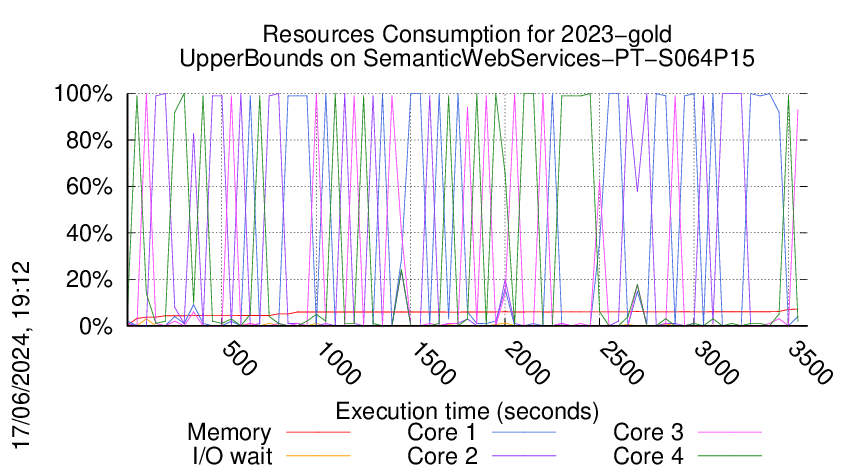
Task: Select the green Core 4 legend line
Action: [730, 456]
